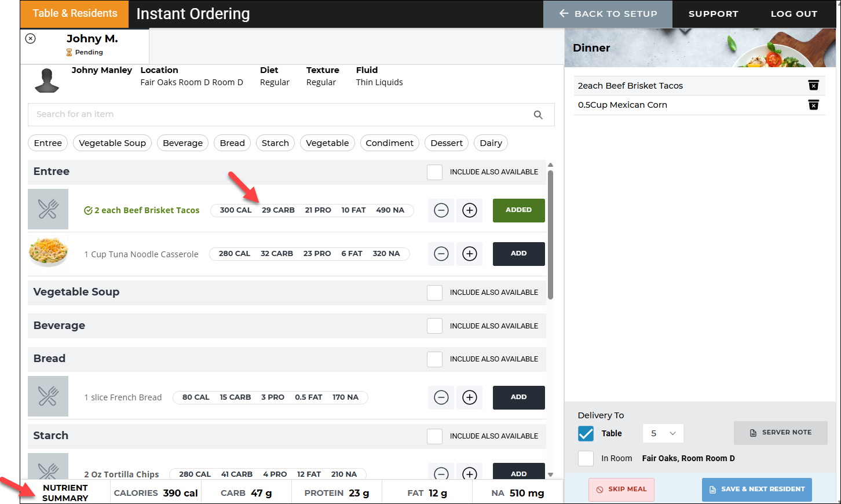
Task: Click NA 510 mg summary value
Action: pos(518,493)
